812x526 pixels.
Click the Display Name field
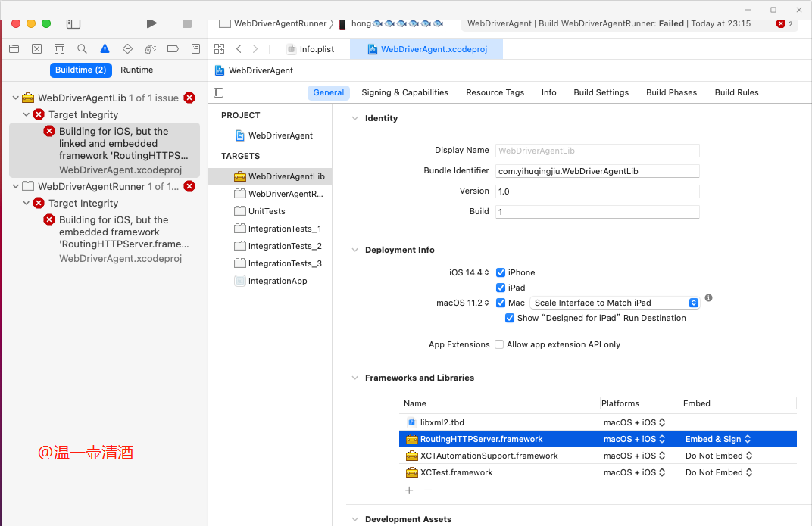coord(597,151)
